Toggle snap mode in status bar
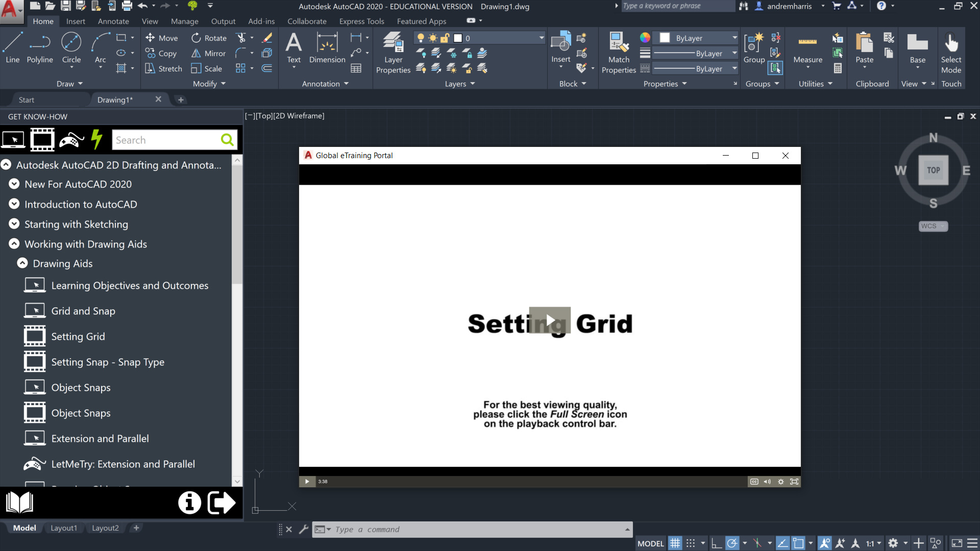The width and height of the screenshot is (980, 551). click(691, 543)
